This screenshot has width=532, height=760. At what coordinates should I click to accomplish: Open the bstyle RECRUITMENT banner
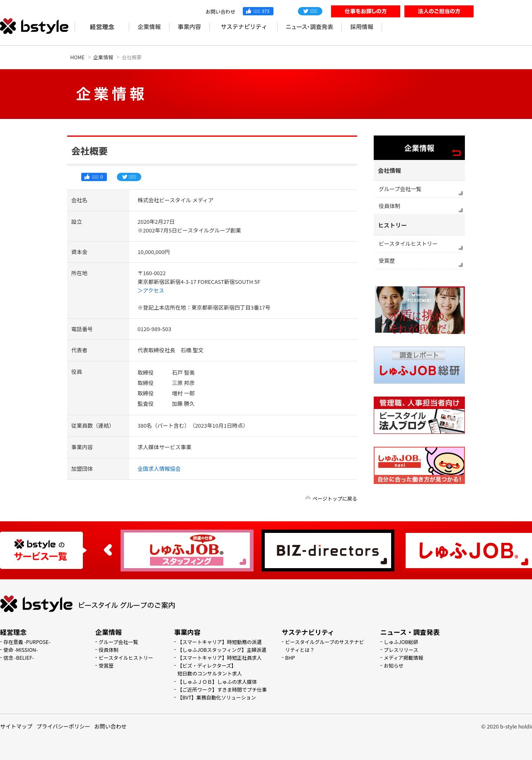pyautogui.click(x=419, y=310)
